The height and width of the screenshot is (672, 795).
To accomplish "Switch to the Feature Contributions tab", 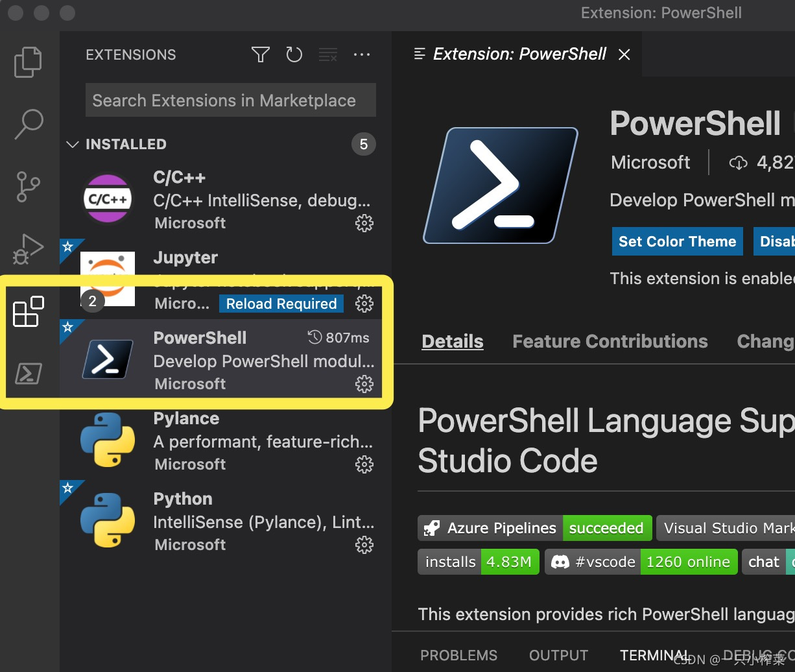I will [x=610, y=341].
